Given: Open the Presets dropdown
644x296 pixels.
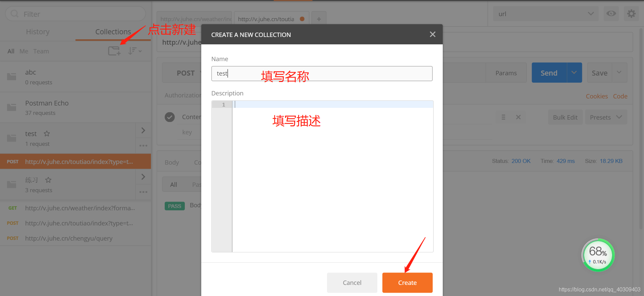Looking at the screenshot, I should [x=606, y=117].
